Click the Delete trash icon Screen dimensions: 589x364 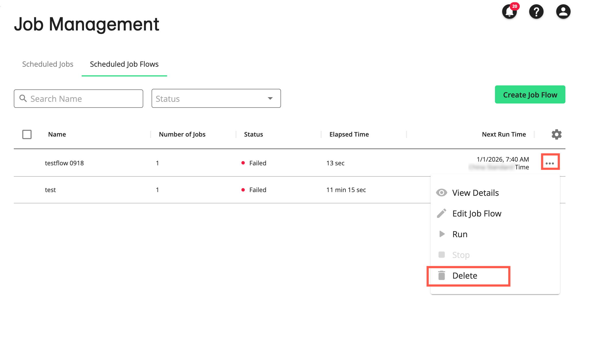coord(441,275)
